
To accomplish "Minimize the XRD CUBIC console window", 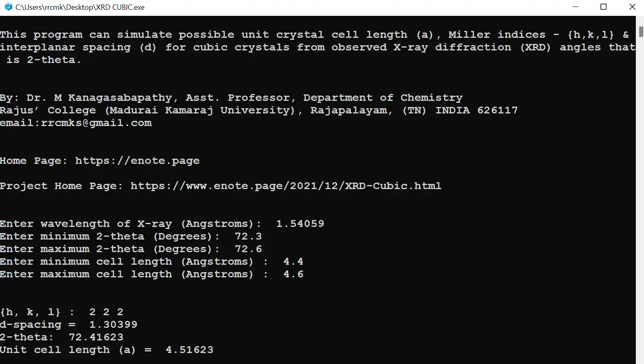I will [x=575, y=7].
